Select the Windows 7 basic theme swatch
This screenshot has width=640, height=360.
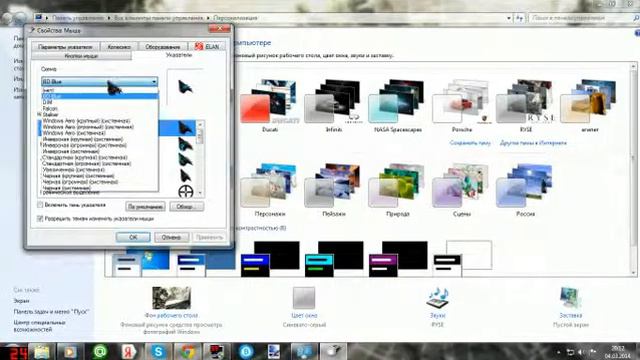point(140,259)
